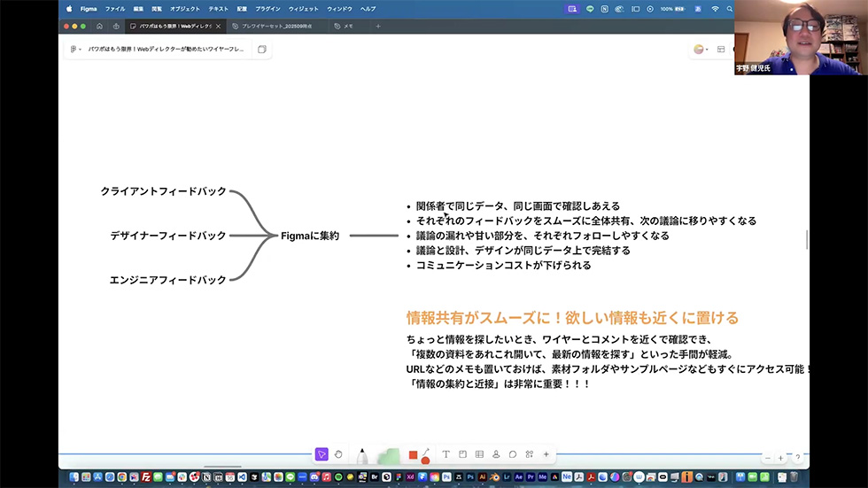Close the パワポはもう限界 tab
The image size is (868, 488).
coord(218,26)
